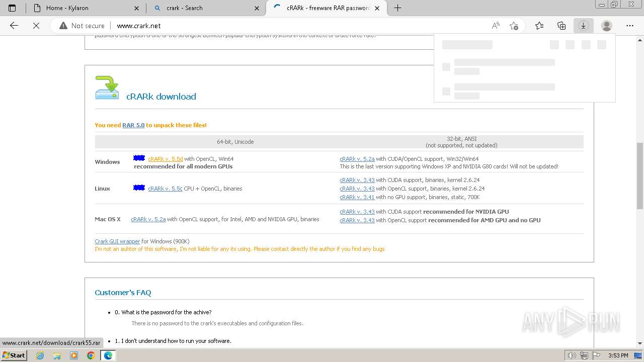The image size is (644, 362).
Task: Click the 32-bit, ANSI column header
Action: [461, 142]
